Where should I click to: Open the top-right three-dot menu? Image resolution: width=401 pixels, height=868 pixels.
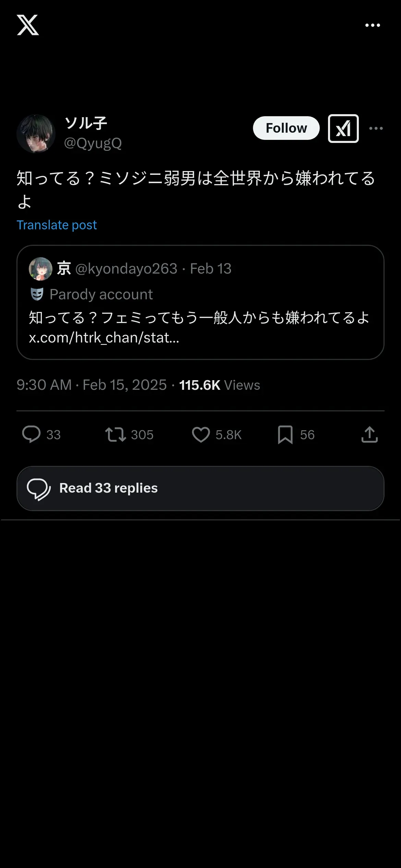click(373, 25)
